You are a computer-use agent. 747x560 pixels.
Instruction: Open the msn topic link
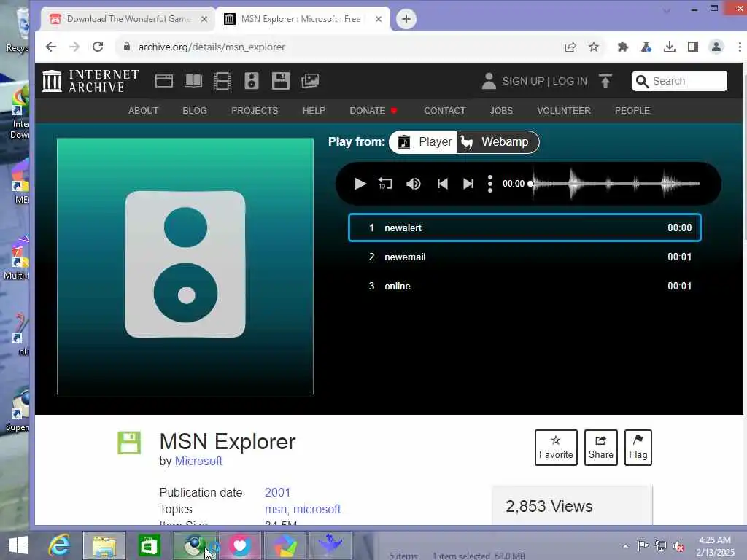(275, 509)
